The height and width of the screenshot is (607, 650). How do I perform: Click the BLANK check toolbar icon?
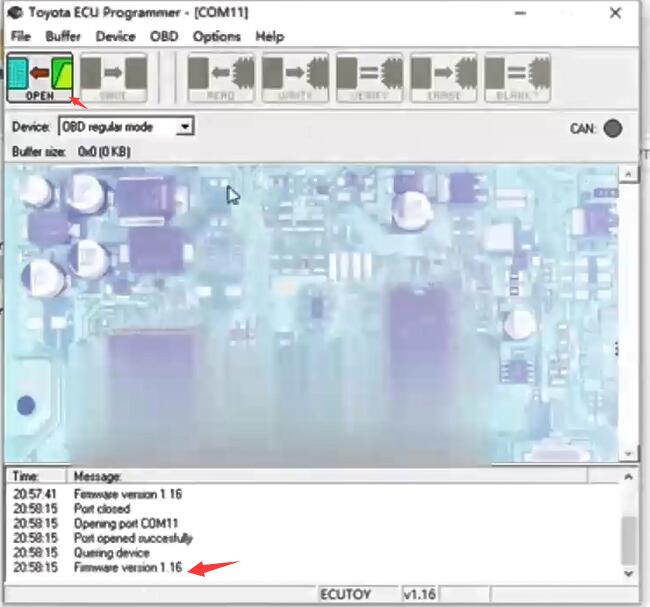pyautogui.click(x=517, y=78)
